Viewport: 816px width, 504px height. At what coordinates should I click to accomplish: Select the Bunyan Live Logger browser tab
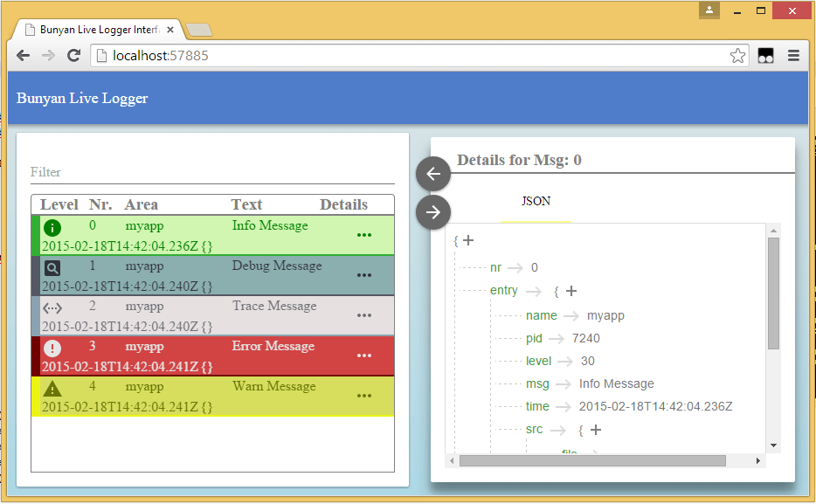pyautogui.click(x=96, y=29)
